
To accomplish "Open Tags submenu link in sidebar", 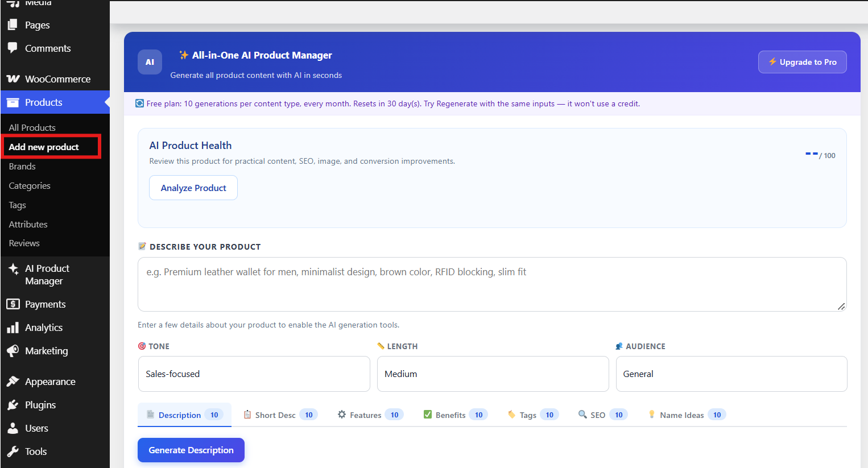I will (18, 205).
